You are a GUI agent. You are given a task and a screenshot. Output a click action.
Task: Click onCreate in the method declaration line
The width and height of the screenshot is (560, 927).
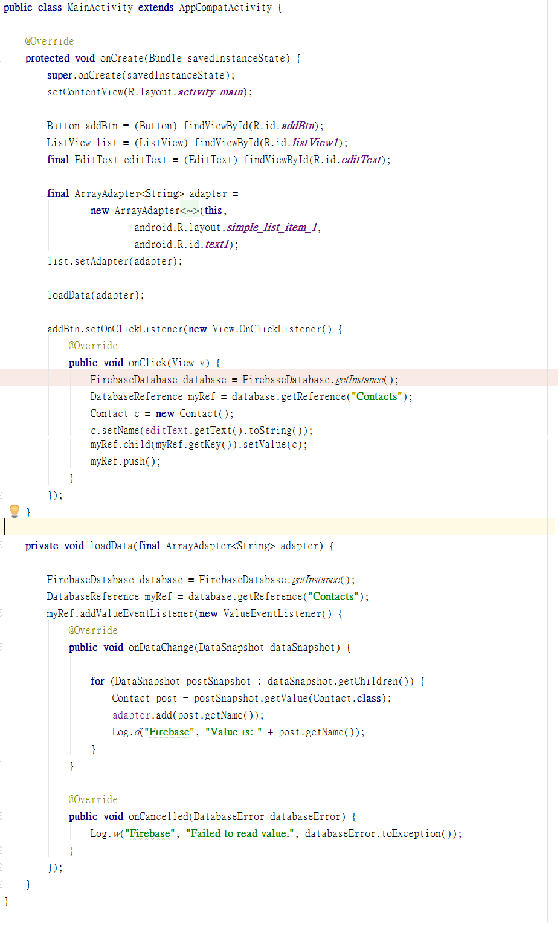point(122,58)
